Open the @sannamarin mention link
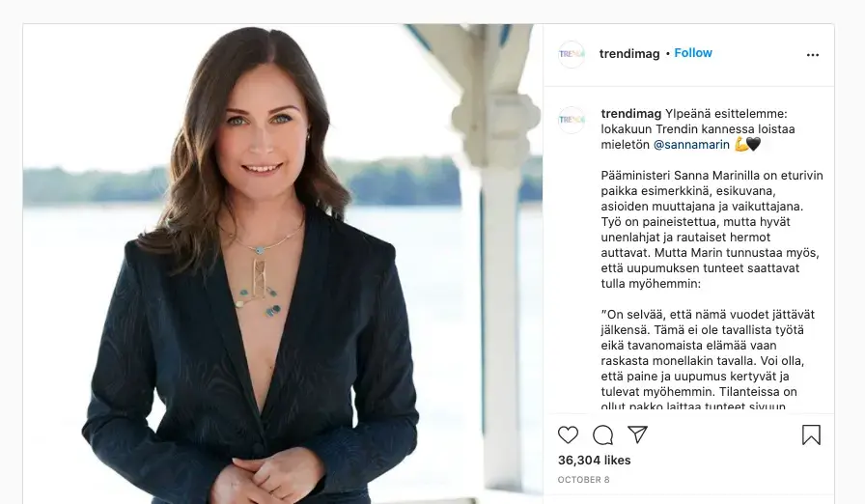This screenshot has height=504, width=865. pyautogui.click(x=691, y=145)
